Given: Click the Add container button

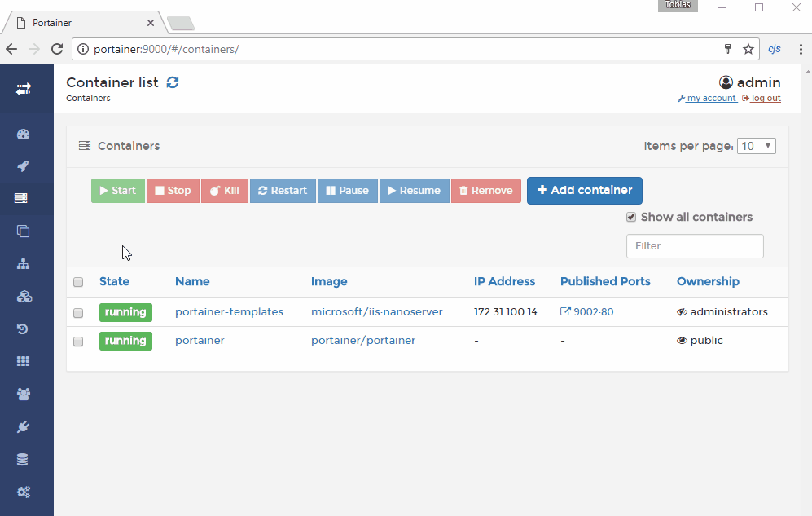Looking at the screenshot, I should tap(584, 190).
